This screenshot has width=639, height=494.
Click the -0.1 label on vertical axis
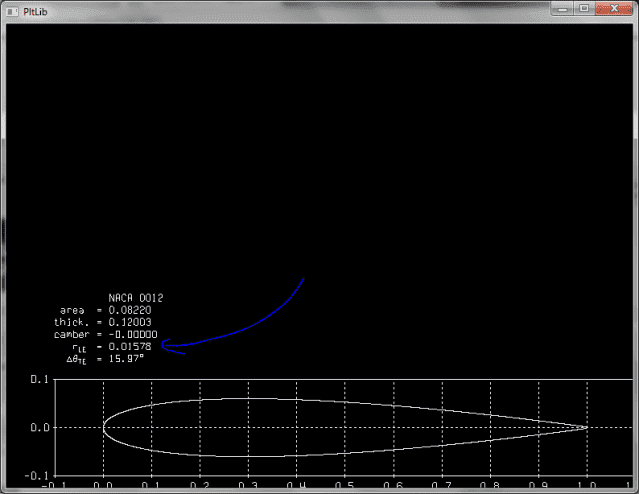click(x=34, y=476)
